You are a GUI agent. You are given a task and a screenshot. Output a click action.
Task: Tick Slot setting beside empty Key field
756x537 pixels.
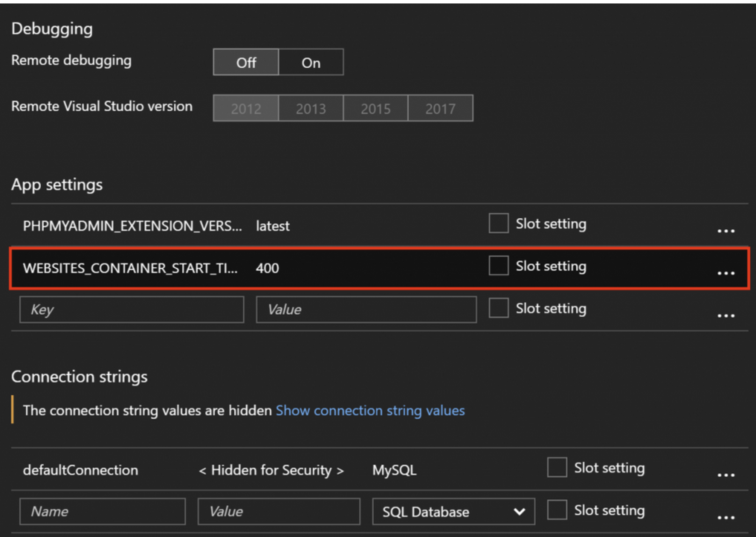tap(498, 308)
